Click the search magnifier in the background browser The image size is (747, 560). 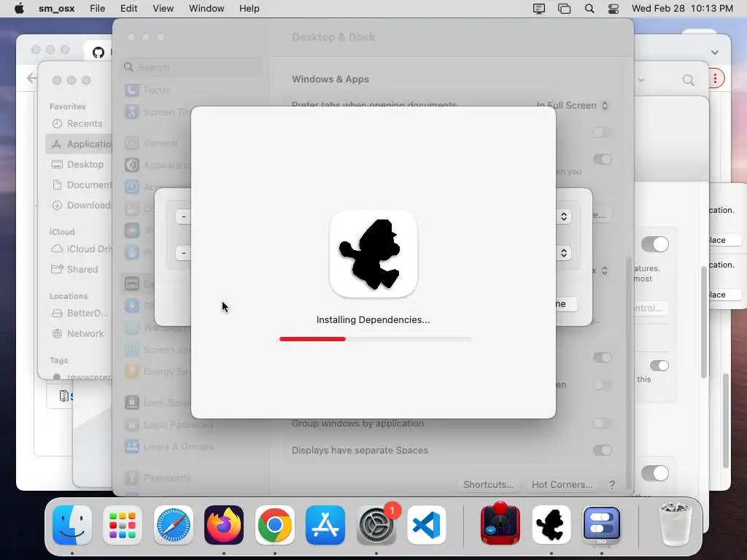tap(689, 80)
